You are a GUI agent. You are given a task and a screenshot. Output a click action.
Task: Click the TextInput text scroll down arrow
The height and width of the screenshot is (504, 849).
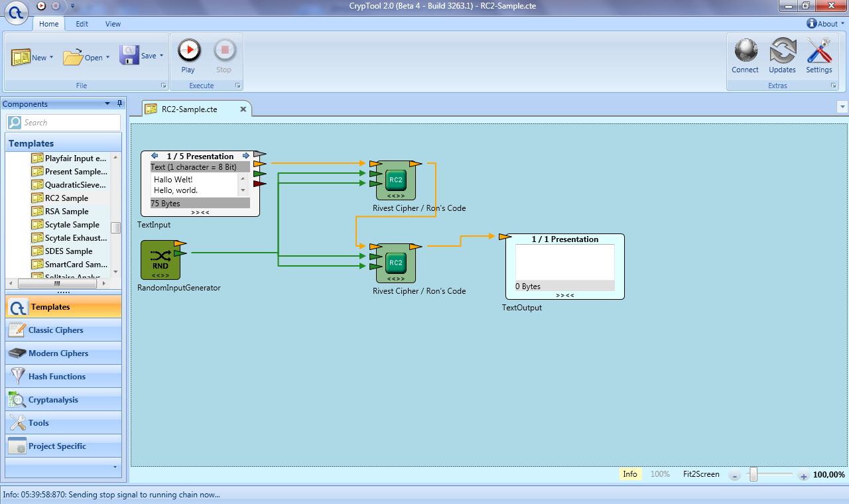244,191
